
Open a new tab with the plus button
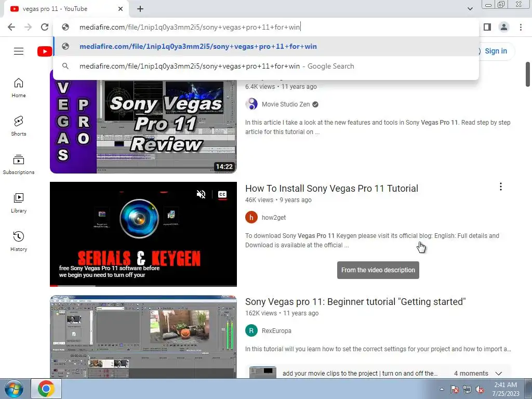140,9
